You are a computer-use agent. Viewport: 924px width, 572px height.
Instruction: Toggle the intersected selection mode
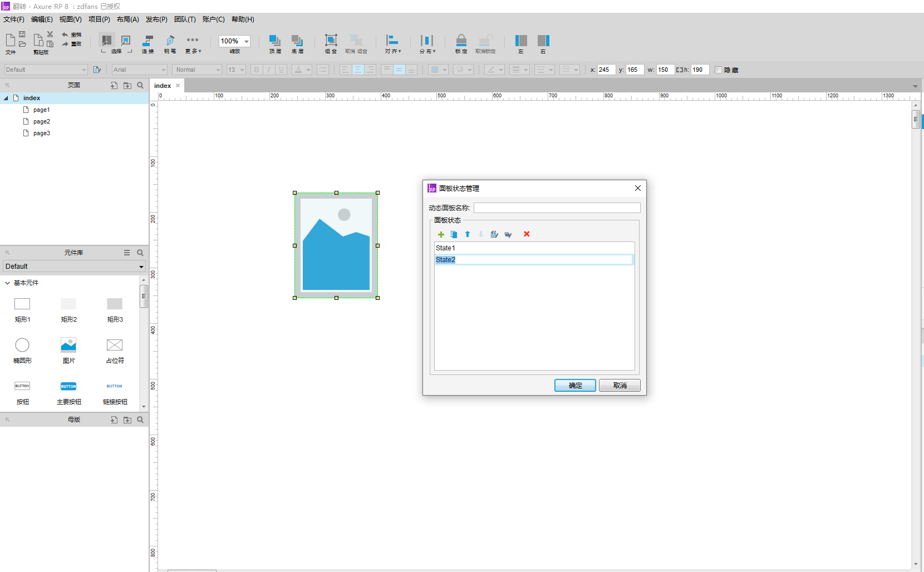coord(106,40)
